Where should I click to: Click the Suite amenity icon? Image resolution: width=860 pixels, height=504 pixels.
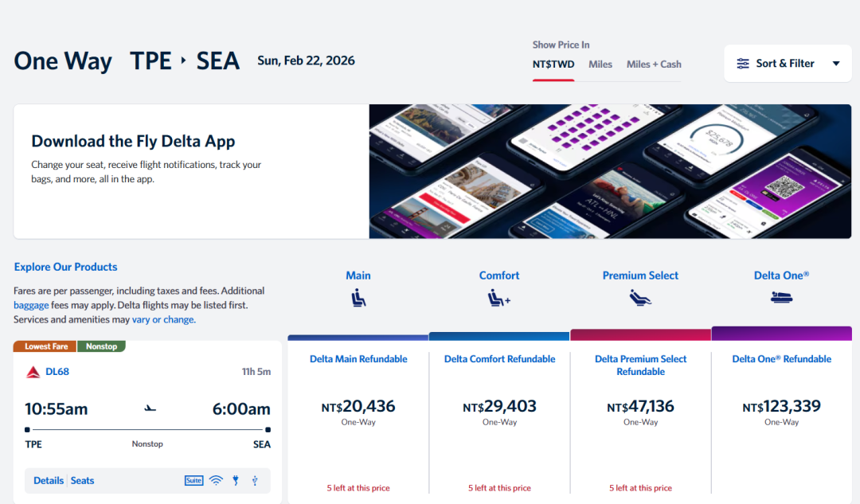pyautogui.click(x=193, y=480)
